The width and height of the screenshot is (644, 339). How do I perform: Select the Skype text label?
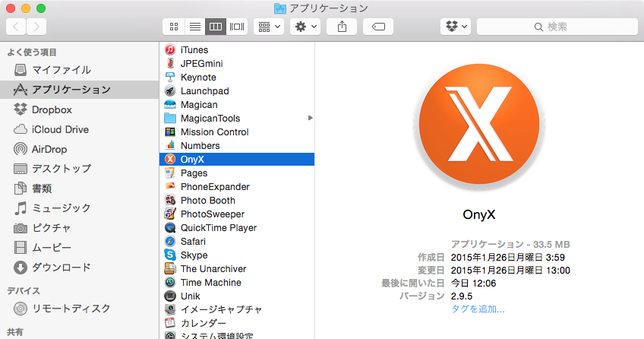pyautogui.click(x=194, y=255)
